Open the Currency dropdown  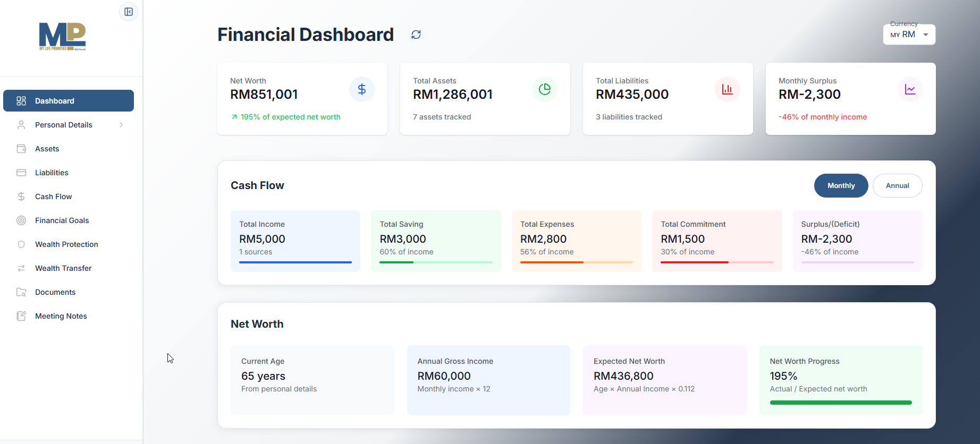pos(909,35)
